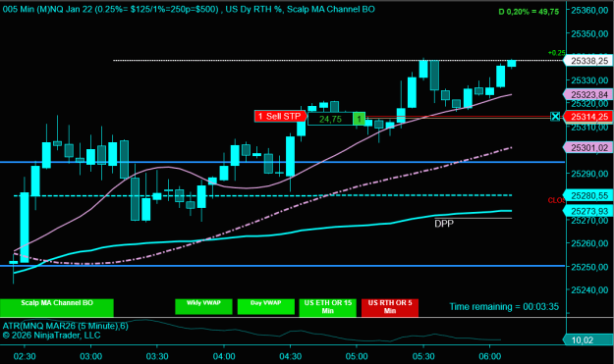Click the 03:30 time axis label
This screenshot has height=364, width=614.
[x=157, y=356]
